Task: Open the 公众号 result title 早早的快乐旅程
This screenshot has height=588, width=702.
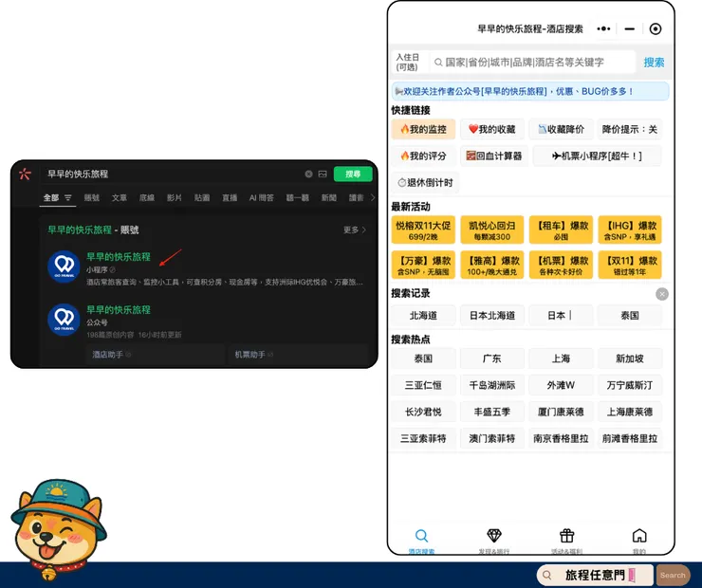Action: [x=119, y=310]
